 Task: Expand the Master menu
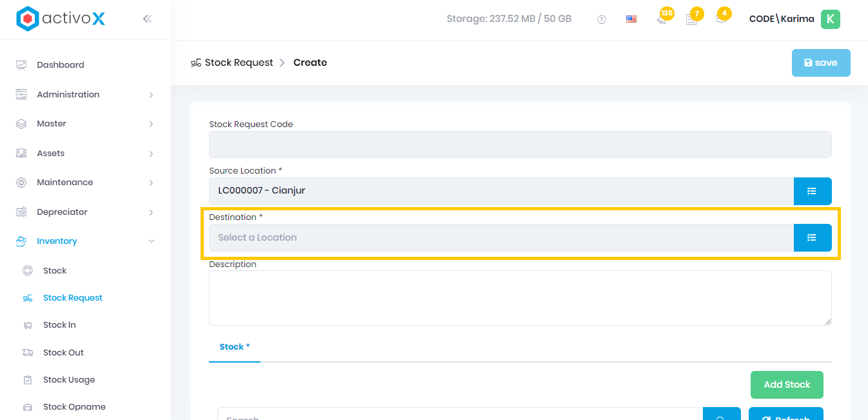pos(85,124)
